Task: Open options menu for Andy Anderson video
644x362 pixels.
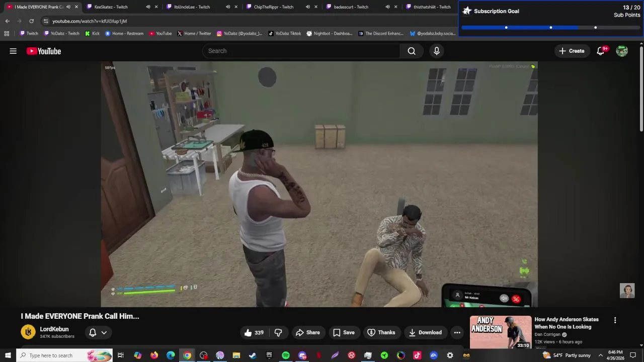Action: (615, 320)
